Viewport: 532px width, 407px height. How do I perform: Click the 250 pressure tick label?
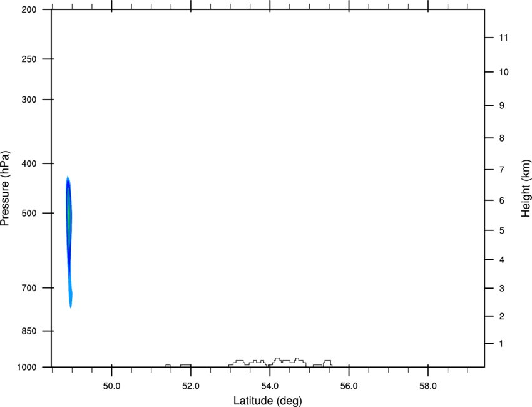29,59
